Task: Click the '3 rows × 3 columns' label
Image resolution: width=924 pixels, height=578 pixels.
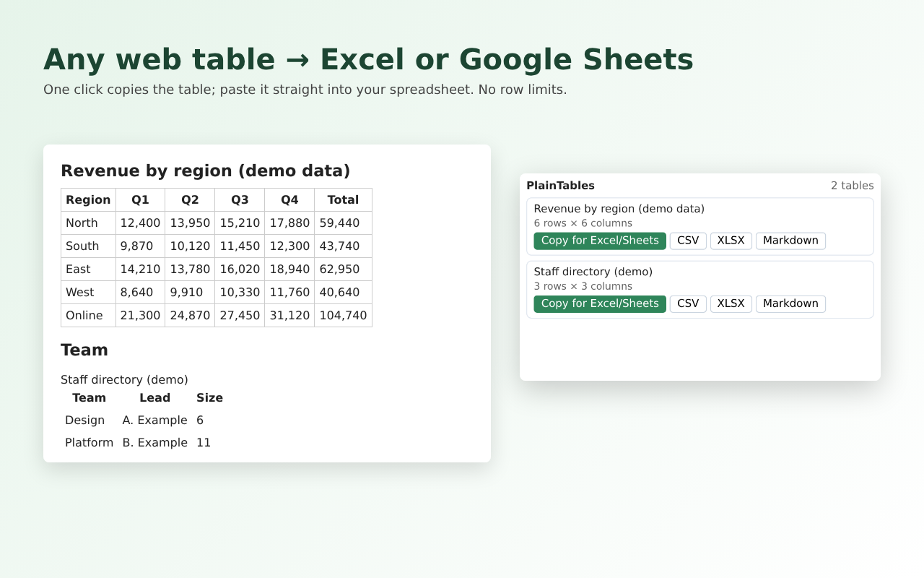Action: (x=583, y=287)
